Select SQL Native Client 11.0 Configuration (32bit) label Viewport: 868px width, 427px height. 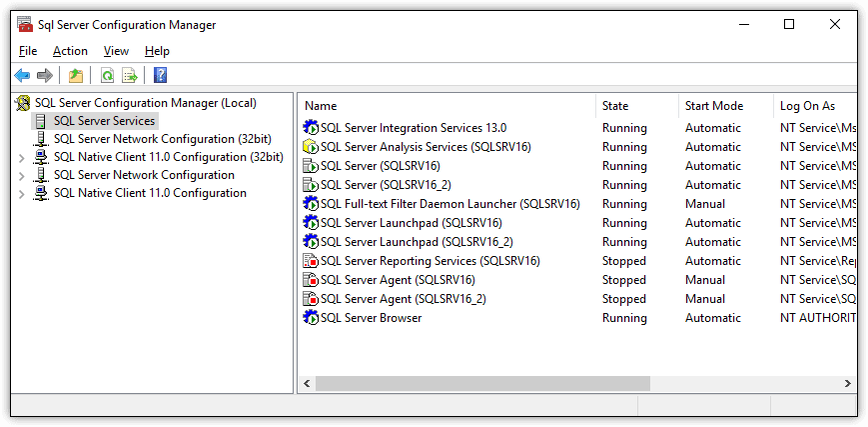[x=168, y=157]
